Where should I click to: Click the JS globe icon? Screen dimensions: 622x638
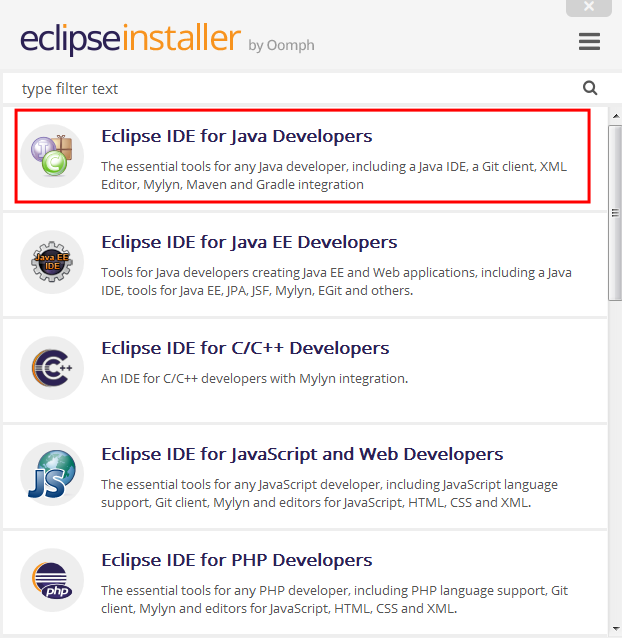[52, 474]
